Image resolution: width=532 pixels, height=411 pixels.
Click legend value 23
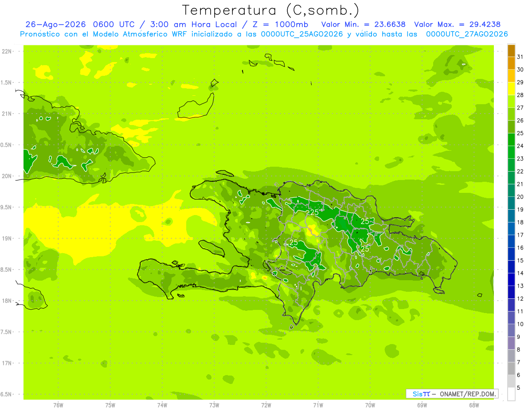(520, 159)
